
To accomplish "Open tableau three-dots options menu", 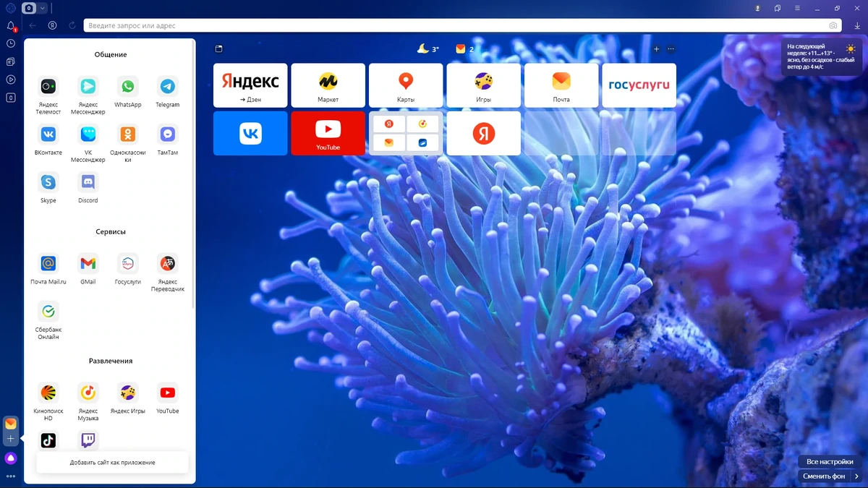I will click(671, 49).
